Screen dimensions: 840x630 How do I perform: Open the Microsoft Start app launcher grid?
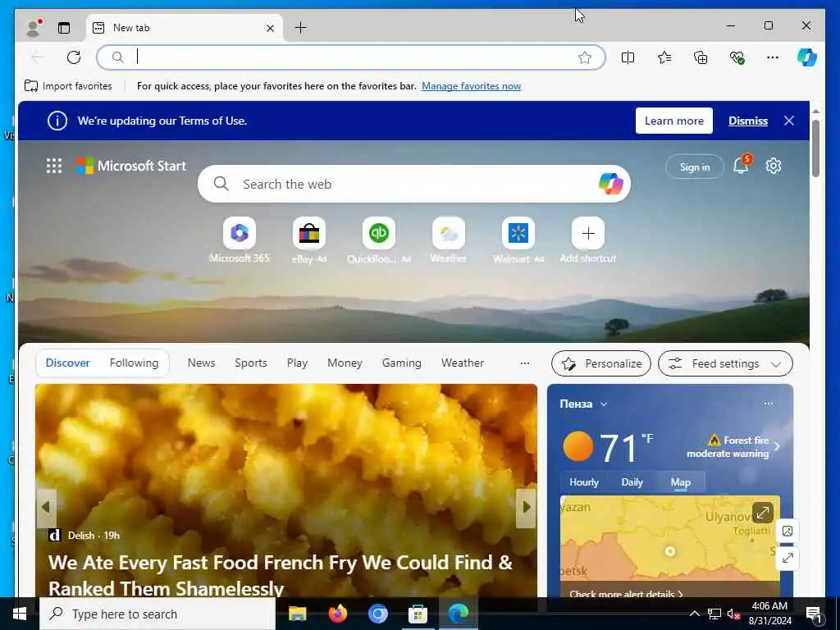click(54, 166)
